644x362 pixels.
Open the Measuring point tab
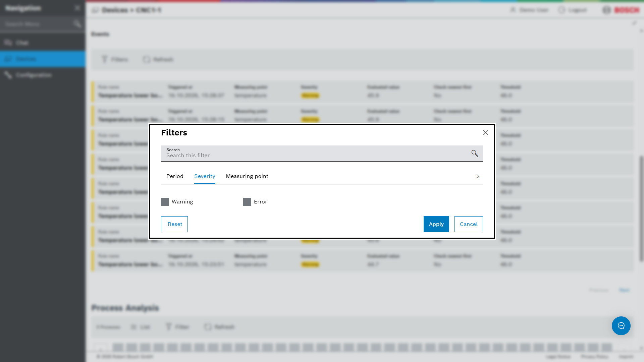(x=247, y=176)
